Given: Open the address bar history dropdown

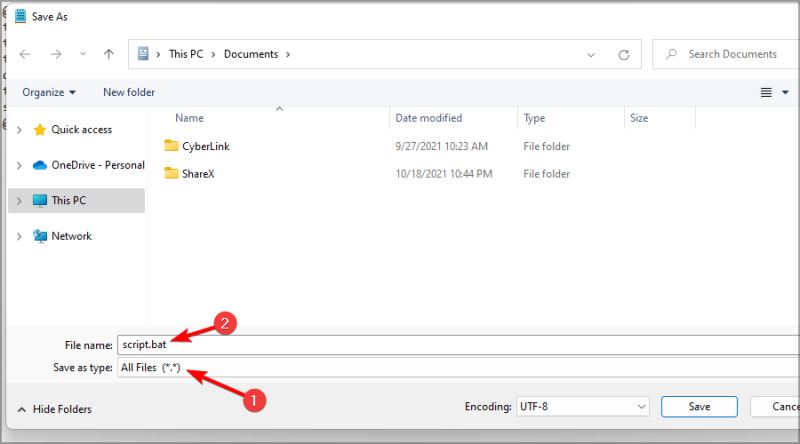Looking at the screenshot, I should [591, 55].
